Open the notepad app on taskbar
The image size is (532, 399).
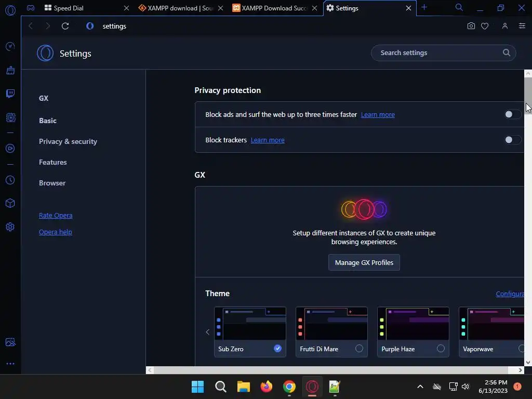click(x=335, y=387)
